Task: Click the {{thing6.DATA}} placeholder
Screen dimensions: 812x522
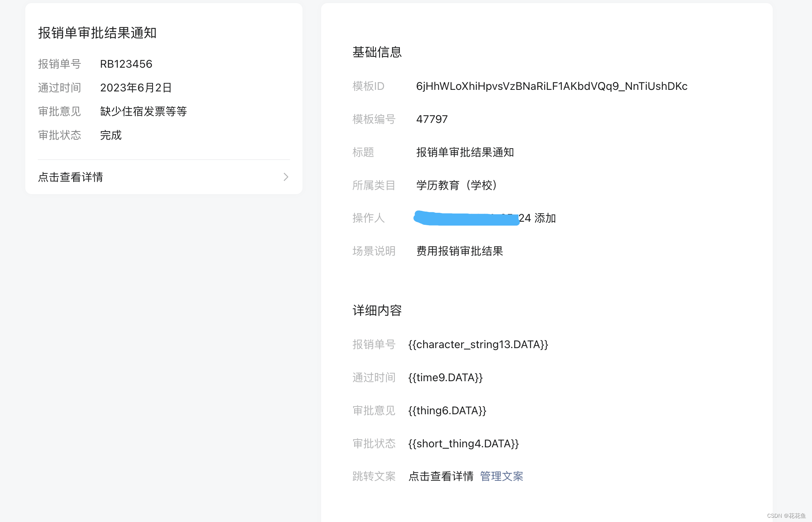Action: 447,410
